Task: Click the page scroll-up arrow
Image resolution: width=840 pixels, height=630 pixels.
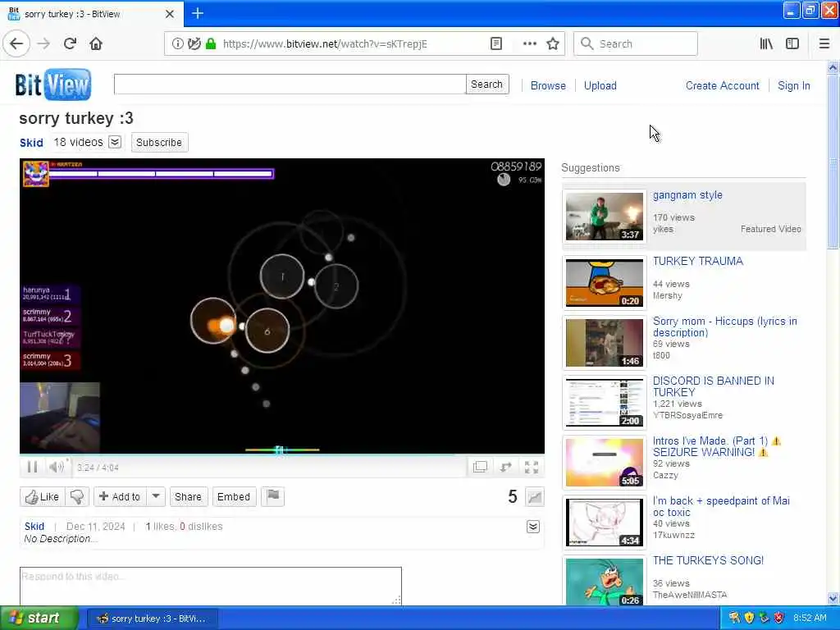Action: (x=833, y=67)
